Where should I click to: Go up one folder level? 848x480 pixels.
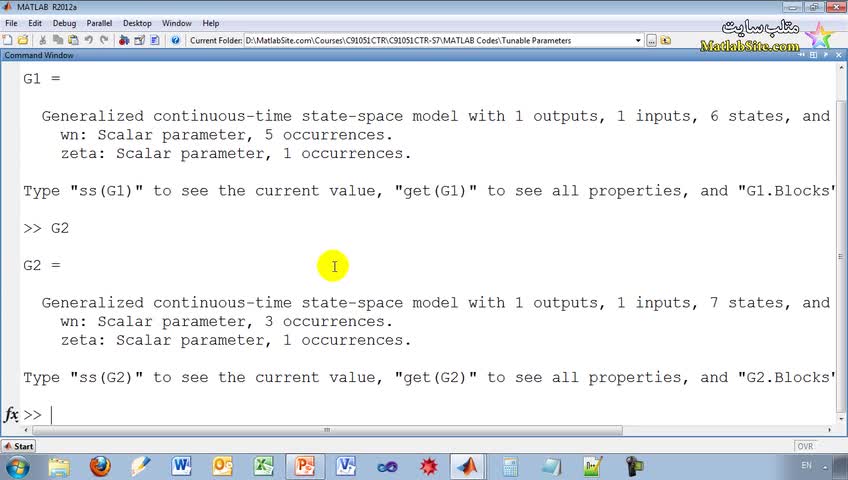666,41
